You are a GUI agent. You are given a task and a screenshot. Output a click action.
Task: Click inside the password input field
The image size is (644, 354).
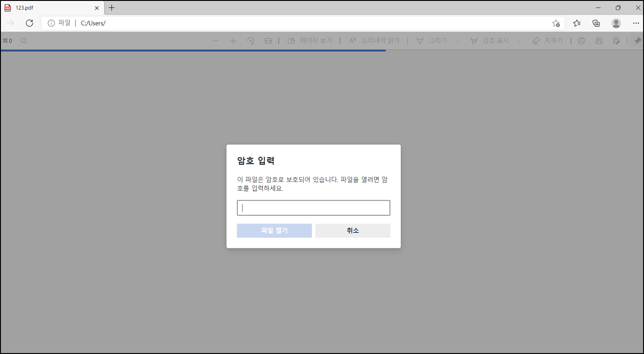click(313, 208)
